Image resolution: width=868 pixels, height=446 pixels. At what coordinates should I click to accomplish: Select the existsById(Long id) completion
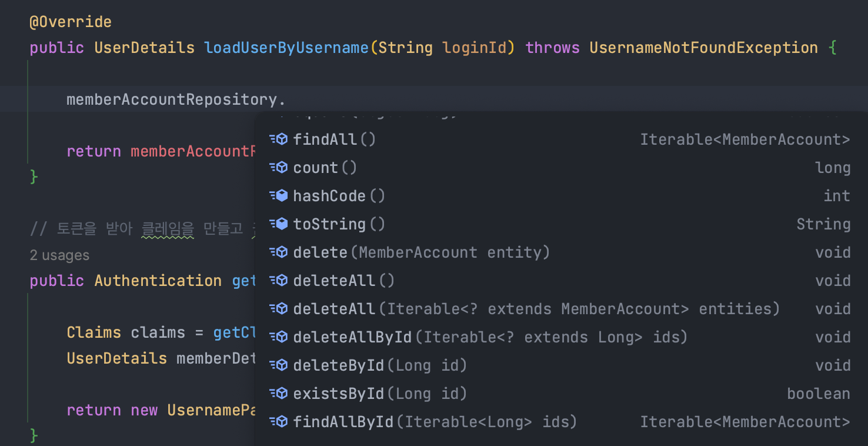tap(353, 393)
